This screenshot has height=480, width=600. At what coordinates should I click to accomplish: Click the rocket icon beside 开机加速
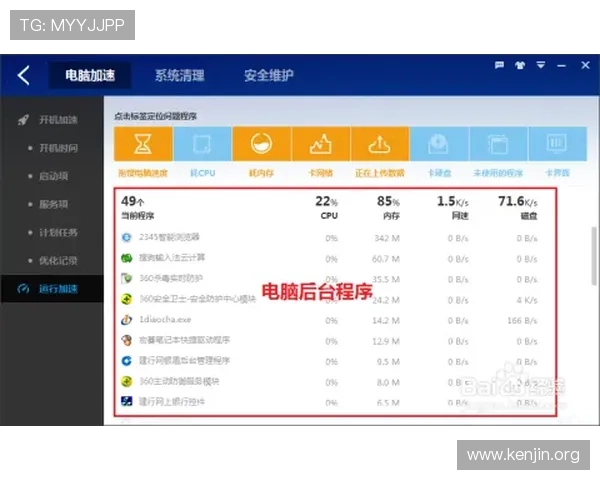23,120
